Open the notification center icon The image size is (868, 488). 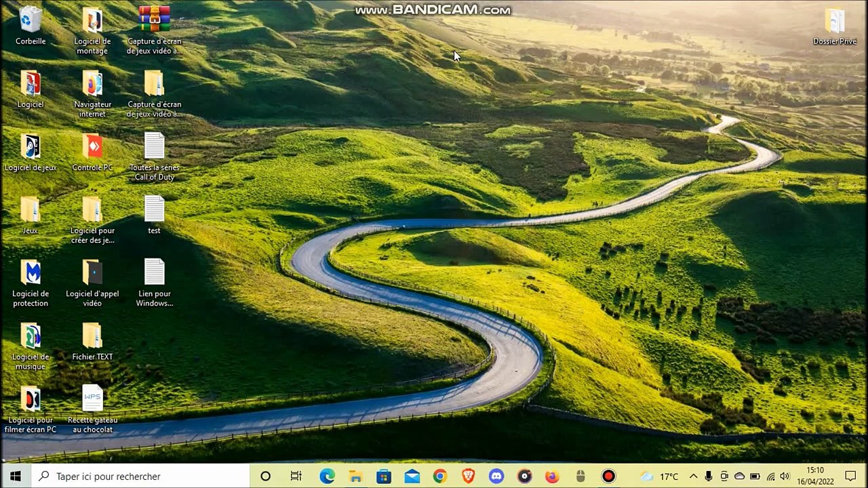click(850, 476)
